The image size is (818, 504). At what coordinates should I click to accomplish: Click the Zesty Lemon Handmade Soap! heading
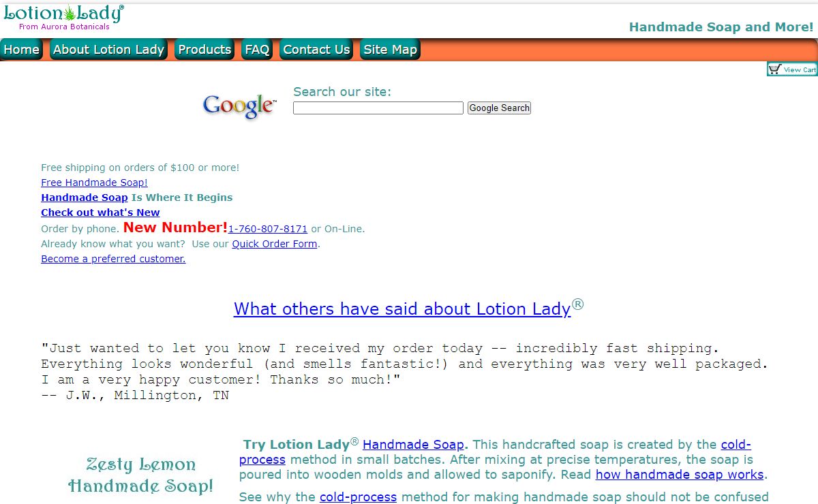pyautogui.click(x=140, y=475)
